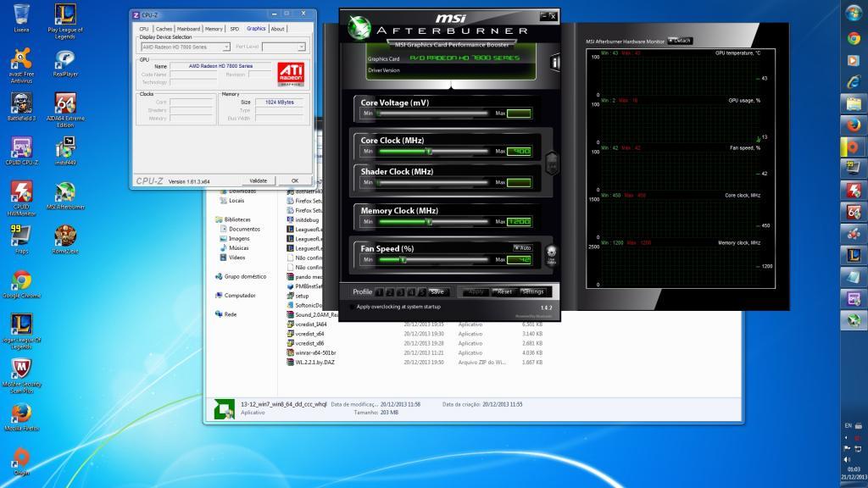Switch to SPD tab in CPU-Z

[234, 29]
